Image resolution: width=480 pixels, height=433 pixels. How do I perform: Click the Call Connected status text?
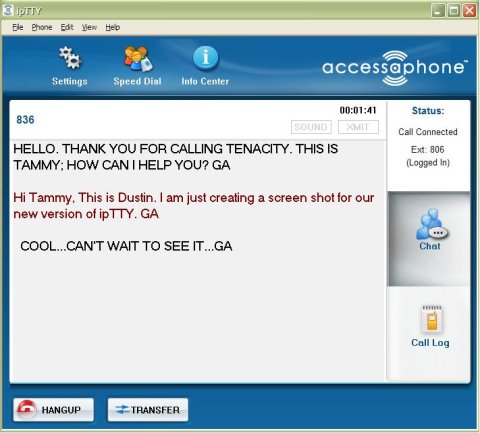(x=428, y=132)
